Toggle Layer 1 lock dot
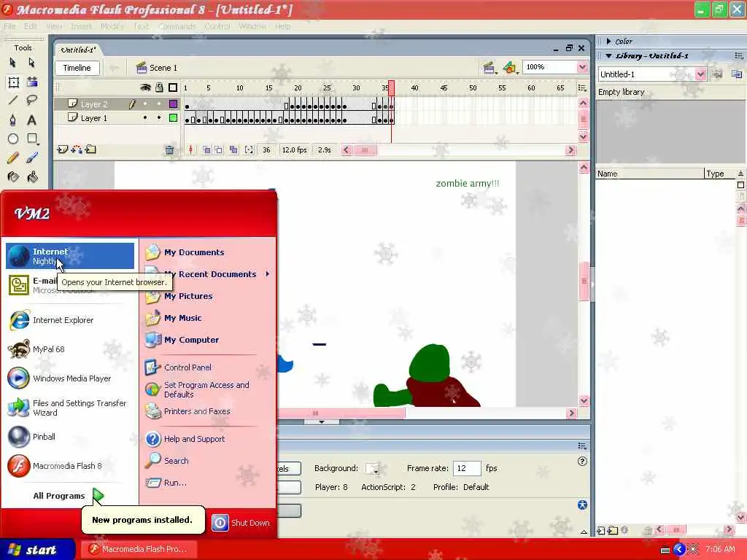The height and width of the screenshot is (560, 747). point(159,117)
